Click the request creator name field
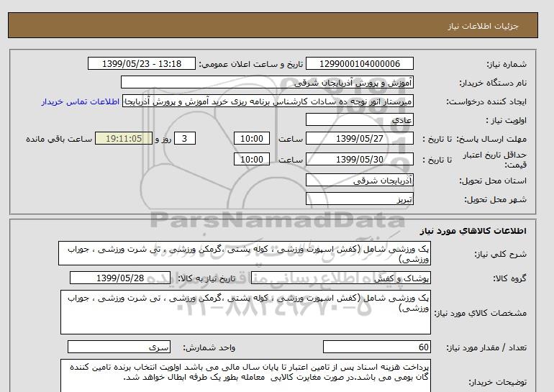Screen dimensions: 554x392 click(268, 101)
